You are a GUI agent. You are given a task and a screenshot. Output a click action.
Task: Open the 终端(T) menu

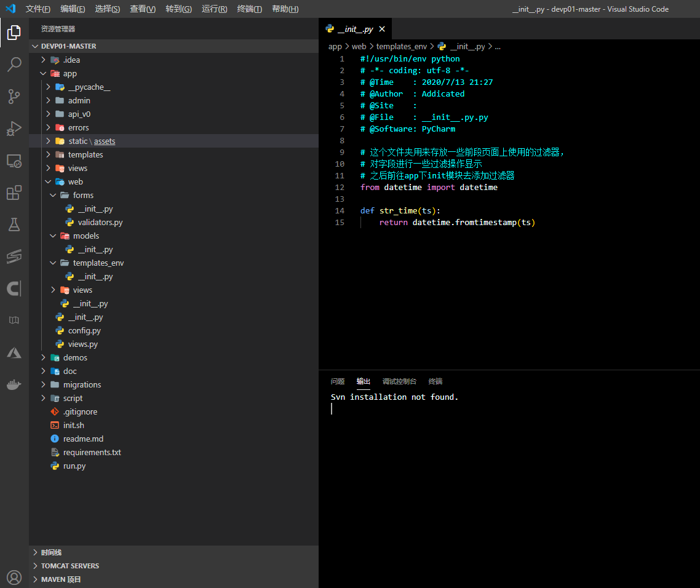249,9
